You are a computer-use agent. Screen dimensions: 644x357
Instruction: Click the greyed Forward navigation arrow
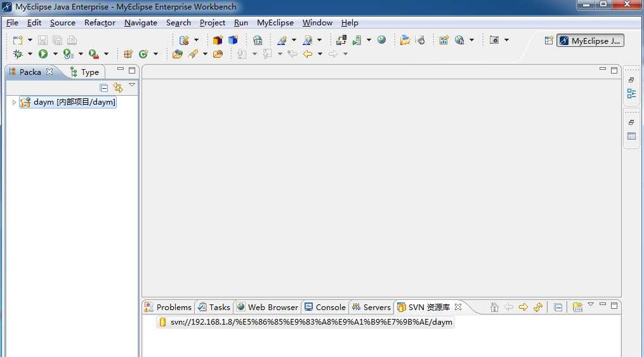point(332,54)
